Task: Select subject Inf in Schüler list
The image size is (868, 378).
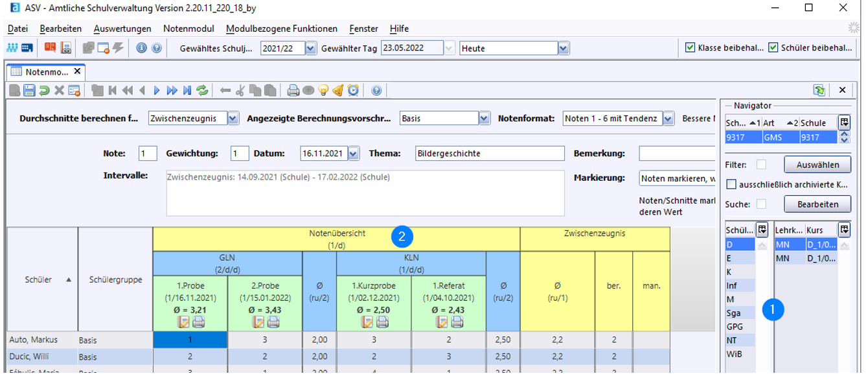Action: (x=740, y=285)
